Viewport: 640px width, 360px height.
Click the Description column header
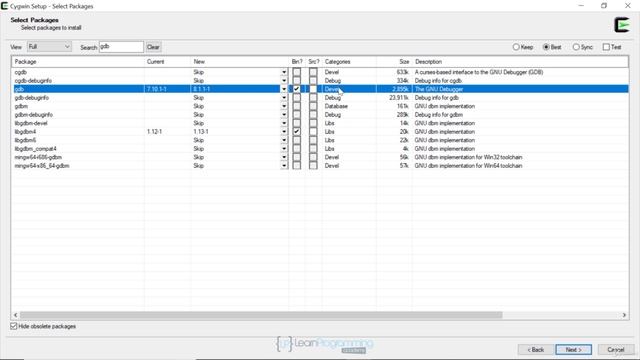(x=520, y=62)
